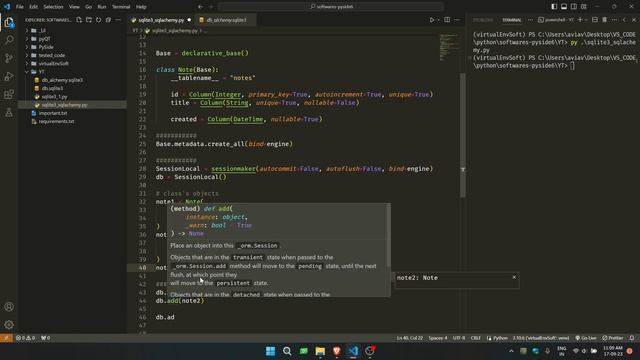Select Python interpreter 3.10.6 in status bar

(540, 338)
